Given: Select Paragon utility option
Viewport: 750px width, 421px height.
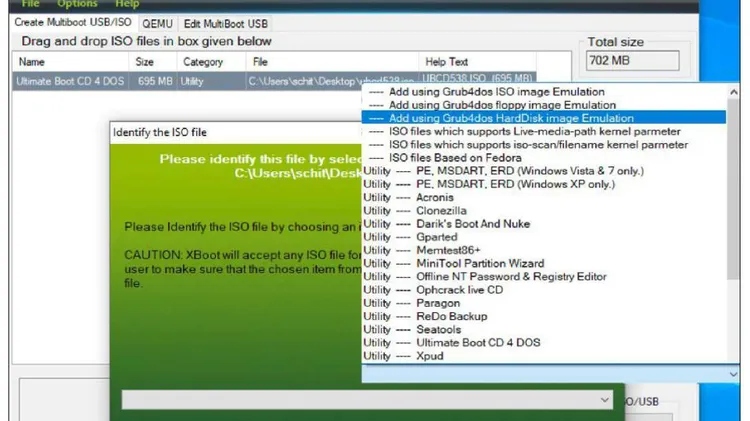Looking at the screenshot, I should point(543,303).
